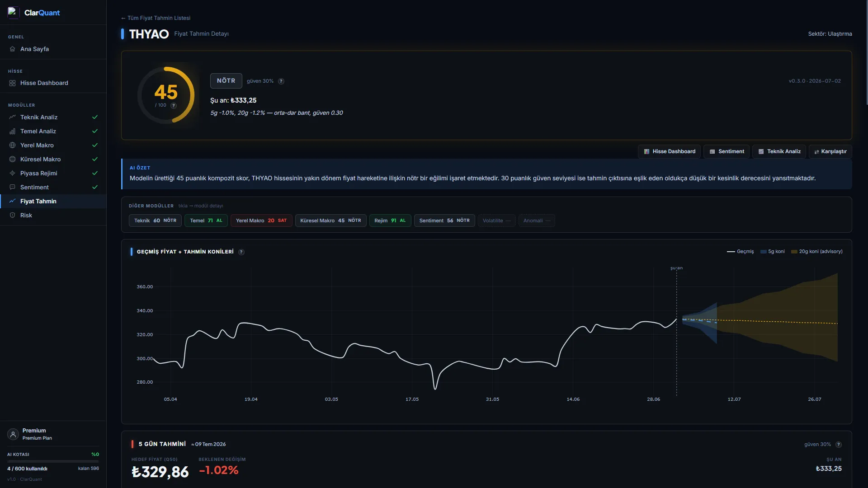Open help icon in 5 Gün Tahmini header
This screenshot has width=868, height=488.
pos(839,445)
